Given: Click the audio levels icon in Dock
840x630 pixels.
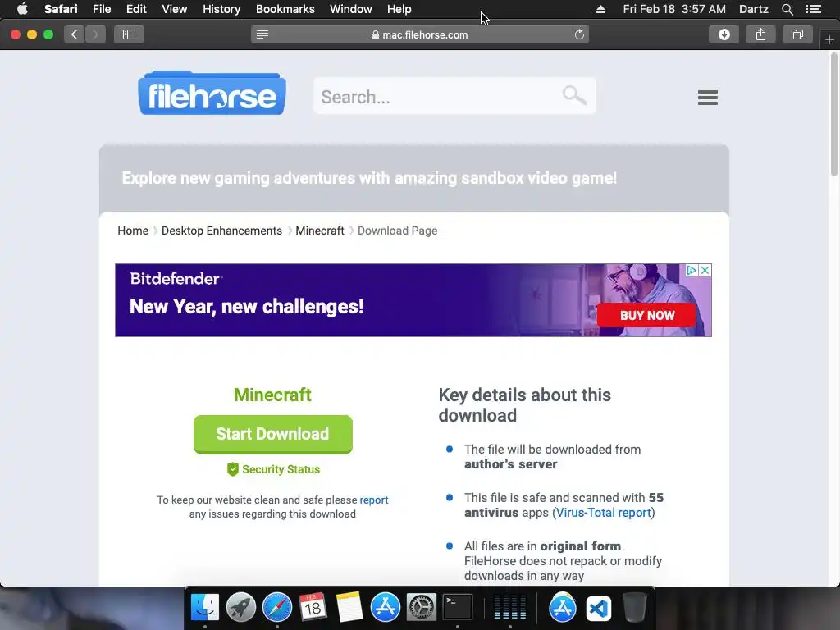Looking at the screenshot, I should [x=509, y=608].
